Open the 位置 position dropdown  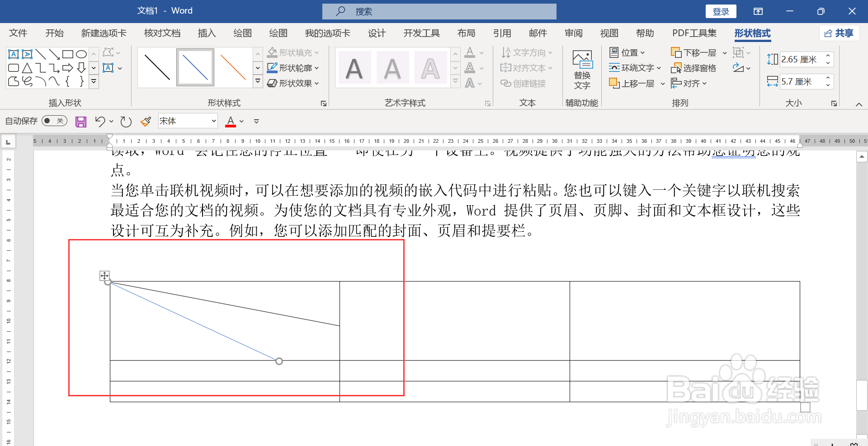tap(627, 52)
